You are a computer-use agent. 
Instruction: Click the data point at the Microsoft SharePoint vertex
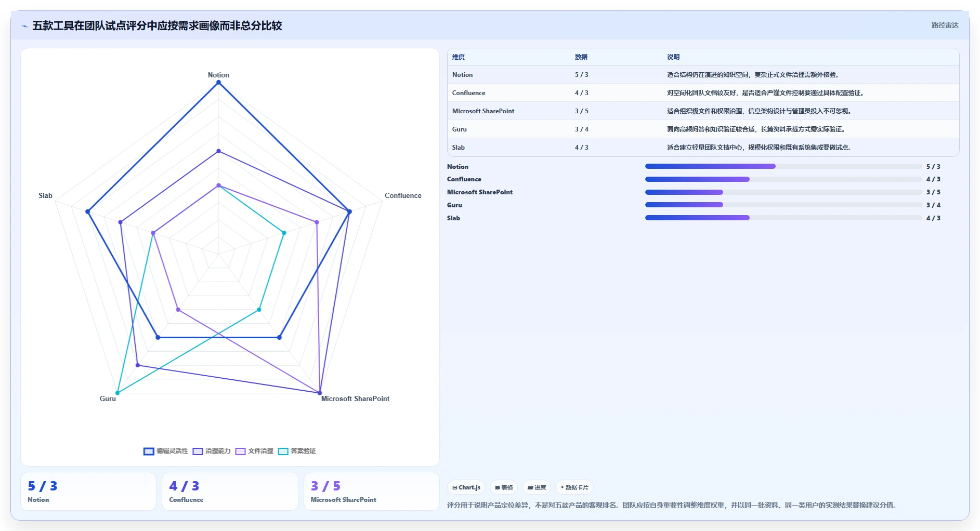tap(320, 393)
